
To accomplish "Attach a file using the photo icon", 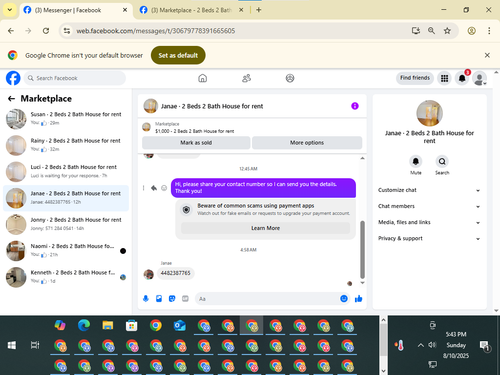I will pos(159,299).
